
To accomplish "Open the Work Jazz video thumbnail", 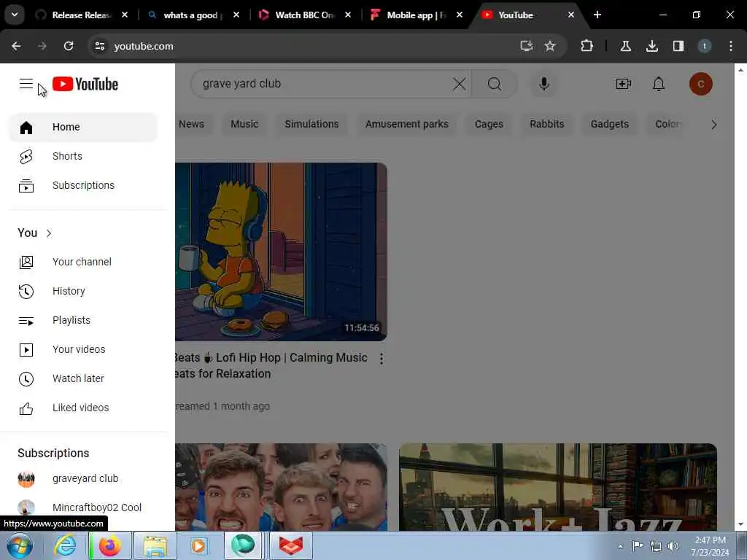I will point(558,487).
